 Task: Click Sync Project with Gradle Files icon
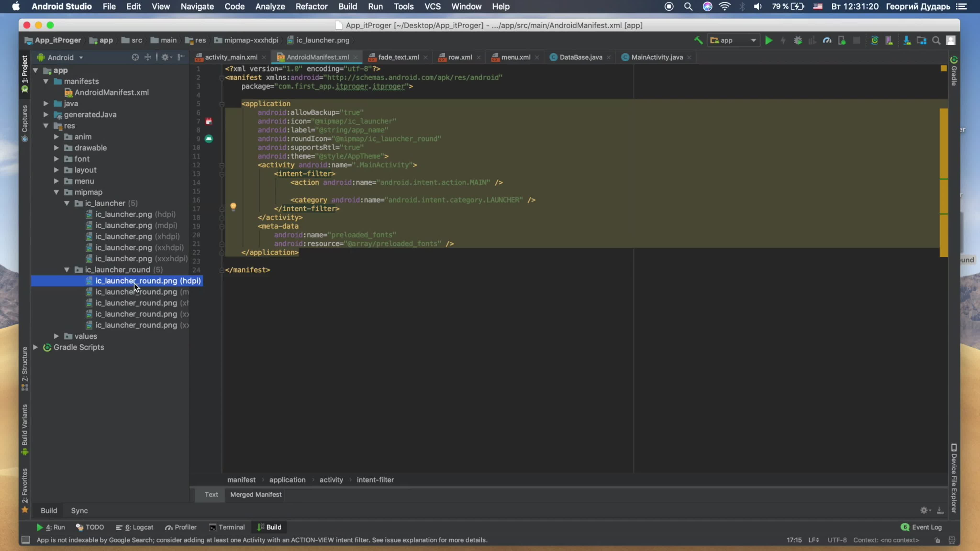coord(874,40)
